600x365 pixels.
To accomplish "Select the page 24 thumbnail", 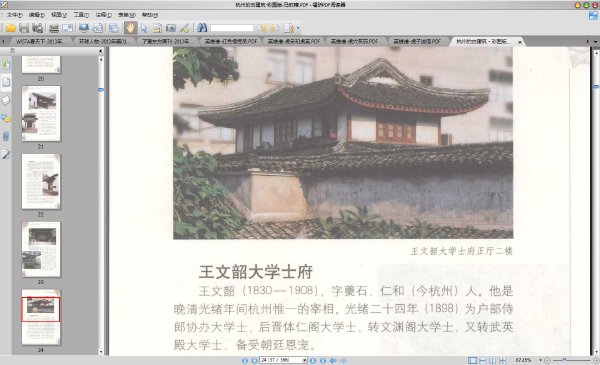I will pyautogui.click(x=41, y=317).
